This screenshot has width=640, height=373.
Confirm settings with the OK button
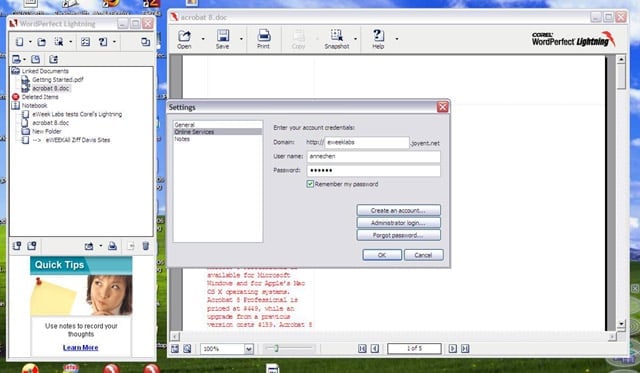(382, 255)
